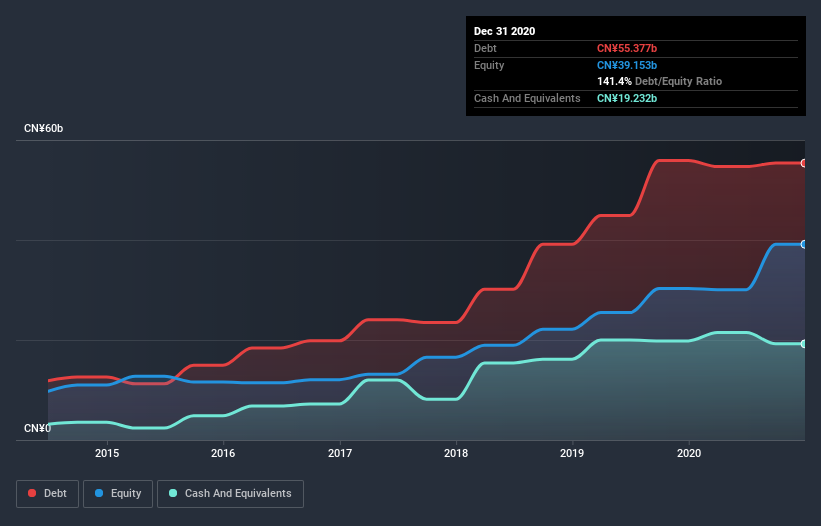
Task: Click the CN¥60b y-axis label
Action: [x=43, y=128]
